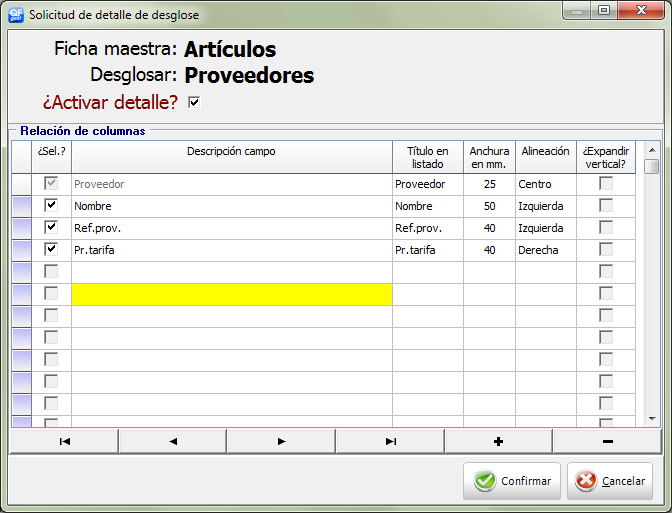Click Ref.prov. in Descripción campo column
672x513 pixels.
(x=232, y=228)
